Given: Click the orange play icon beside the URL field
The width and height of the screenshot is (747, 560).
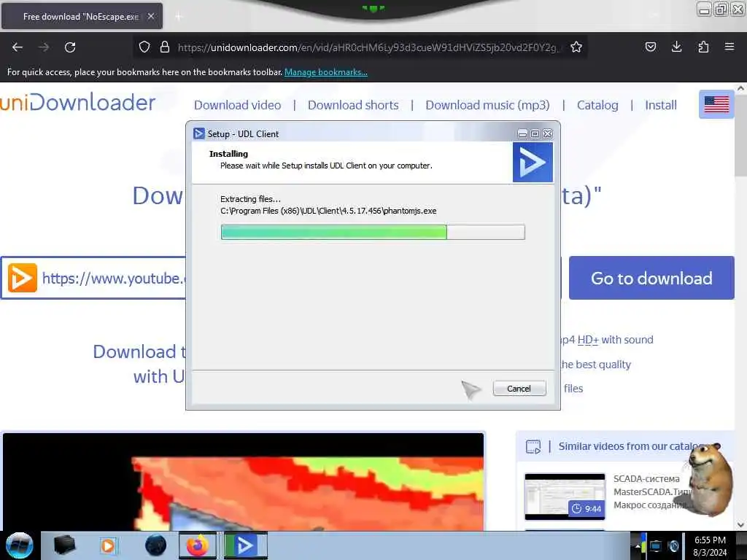Looking at the screenshot, I should [x=23, y=278].
